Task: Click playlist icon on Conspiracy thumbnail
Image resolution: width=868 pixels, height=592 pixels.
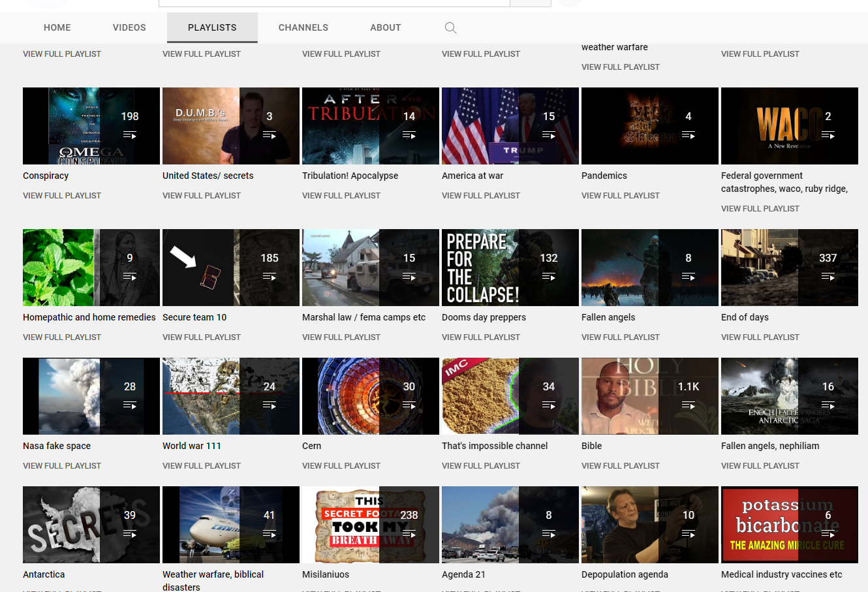Action: click(130, 135)
